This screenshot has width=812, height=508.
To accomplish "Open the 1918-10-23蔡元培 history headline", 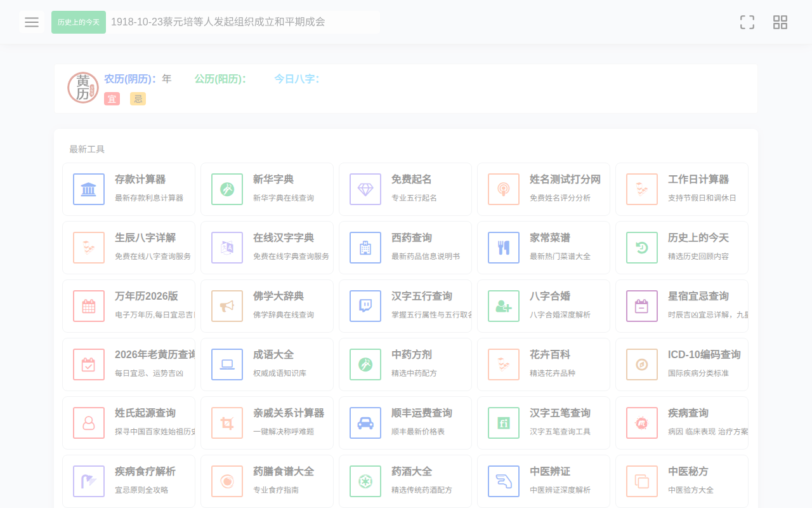I will (218, 22).
